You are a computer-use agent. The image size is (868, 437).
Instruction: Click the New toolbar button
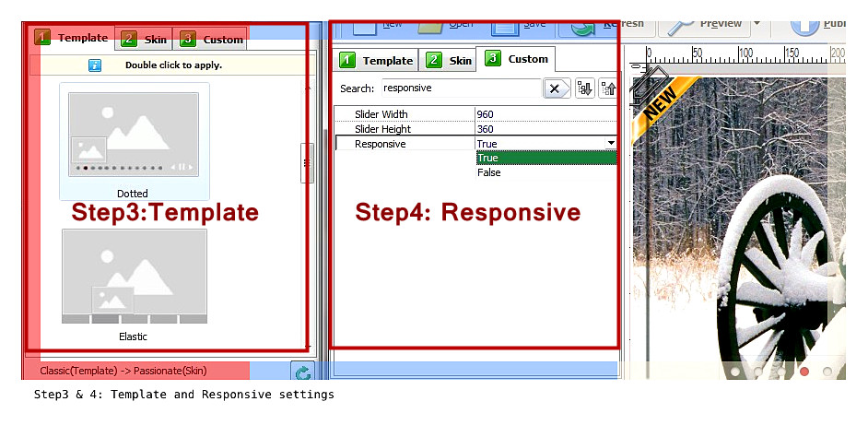(x=377, y=27)
